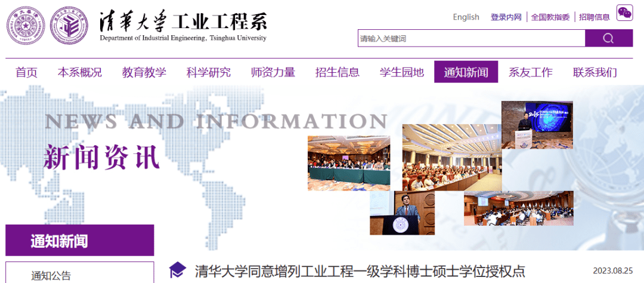Click the conference table meeting photo
The width and height of the screenshot is (644, 283).
[x=349, y=164]
